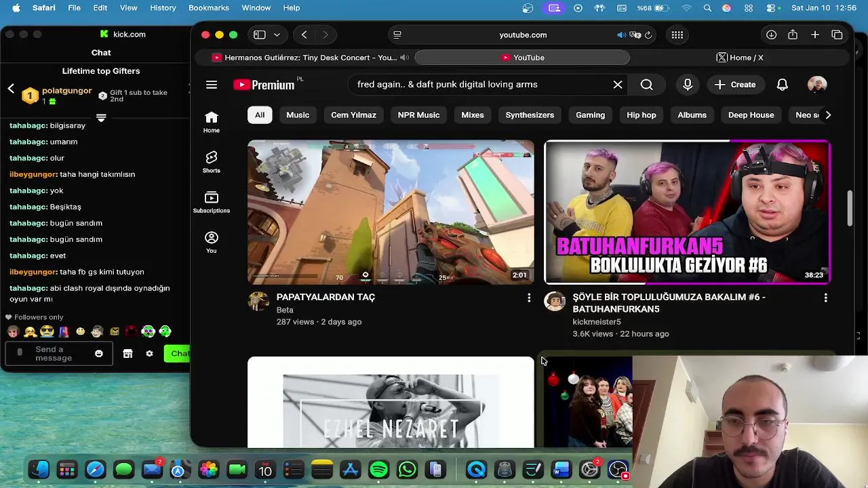The image size is (868, 488).
Task: Open the YouTube hamburger guide menu
Action: (212, 85)
